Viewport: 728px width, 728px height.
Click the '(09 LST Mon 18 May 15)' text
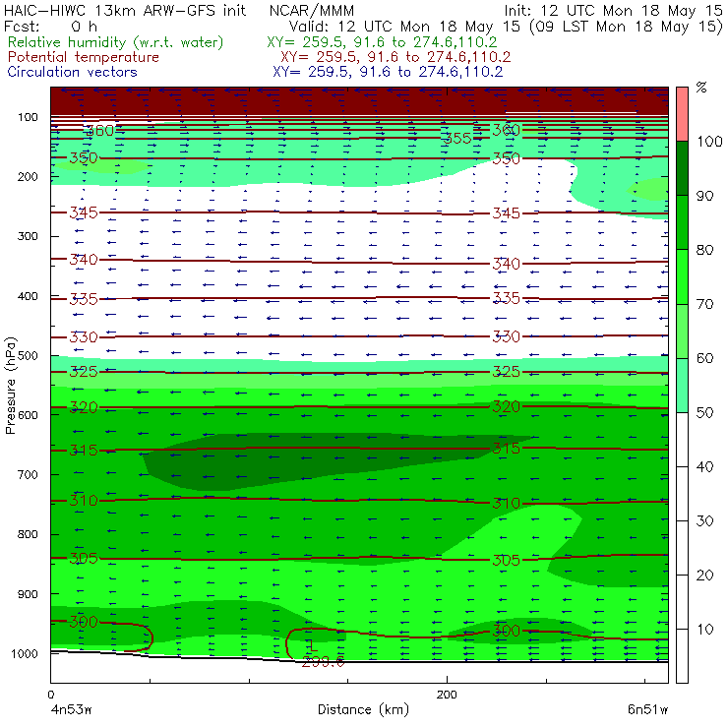click(x=626, y=26)
